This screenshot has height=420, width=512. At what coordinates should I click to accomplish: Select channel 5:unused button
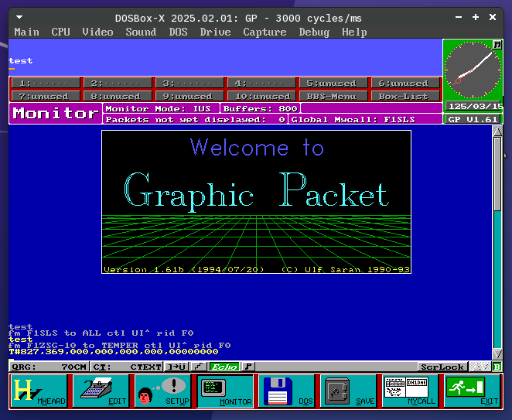point(333,83)
